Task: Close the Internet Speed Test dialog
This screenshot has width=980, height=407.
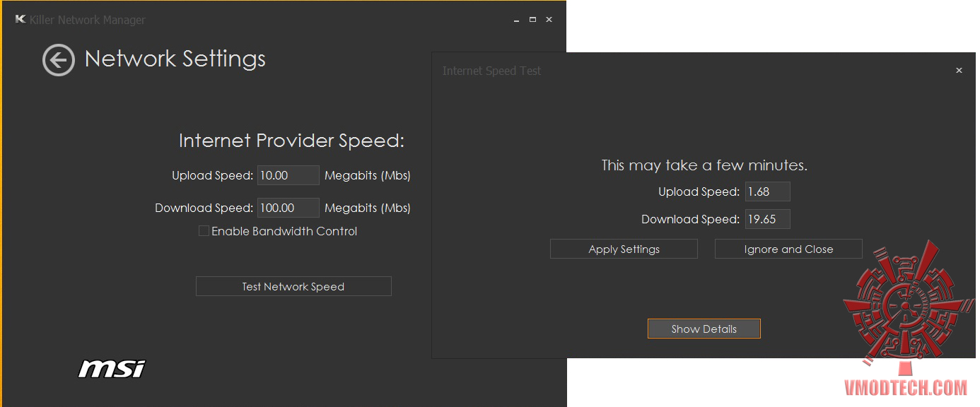Action: coord(959,71)
